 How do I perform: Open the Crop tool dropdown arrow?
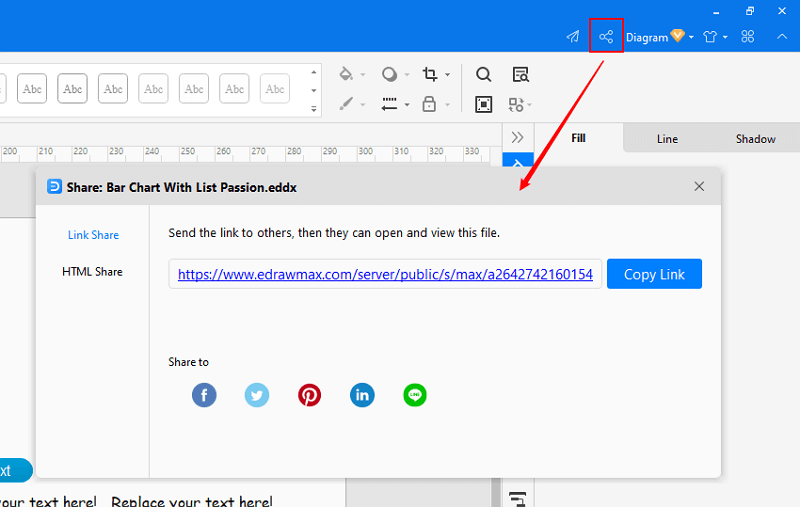[x=447, y=75]
